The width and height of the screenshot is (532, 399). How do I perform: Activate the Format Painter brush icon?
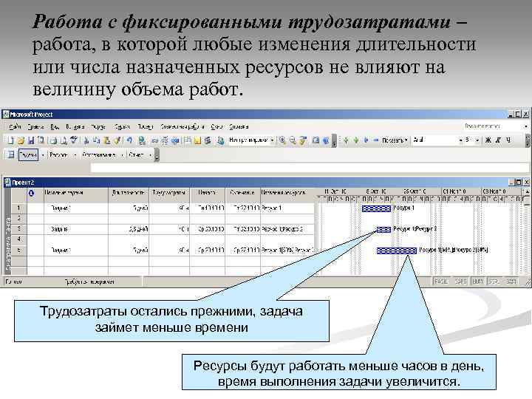(117, 140)
